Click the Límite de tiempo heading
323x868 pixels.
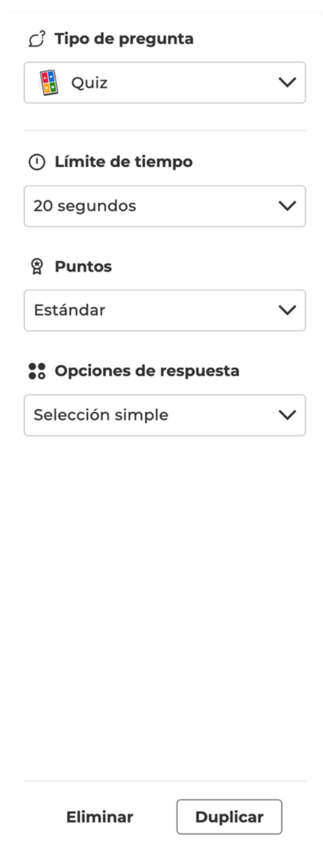(x=124, y=163)
